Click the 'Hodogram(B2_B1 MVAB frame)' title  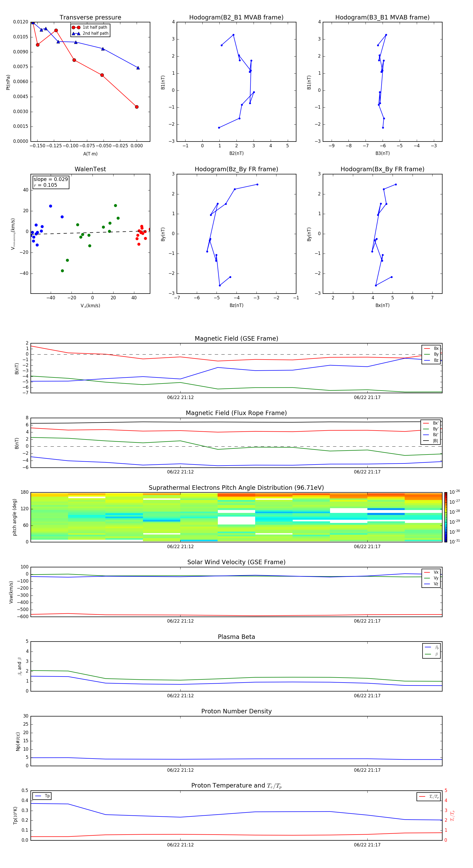236,18
